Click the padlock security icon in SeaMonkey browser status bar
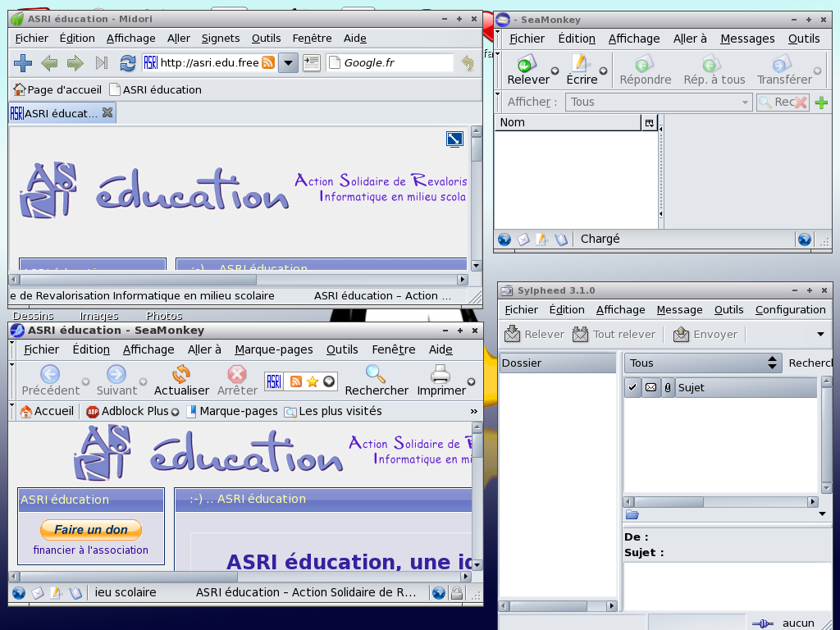Image resolution: width=840 pixels, height=630 pixels. click(456, 593)
